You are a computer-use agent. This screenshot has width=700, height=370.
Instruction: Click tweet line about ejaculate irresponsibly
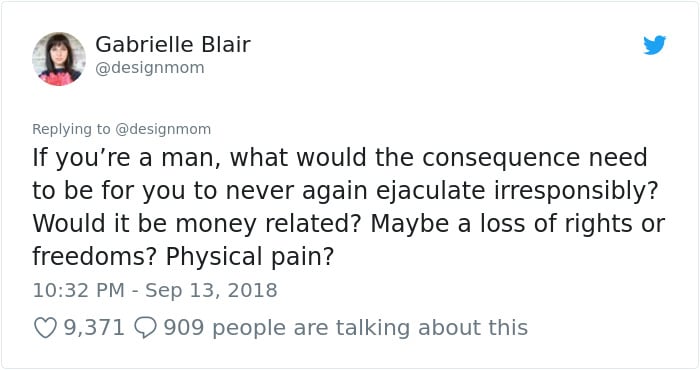tap(345, 191)
